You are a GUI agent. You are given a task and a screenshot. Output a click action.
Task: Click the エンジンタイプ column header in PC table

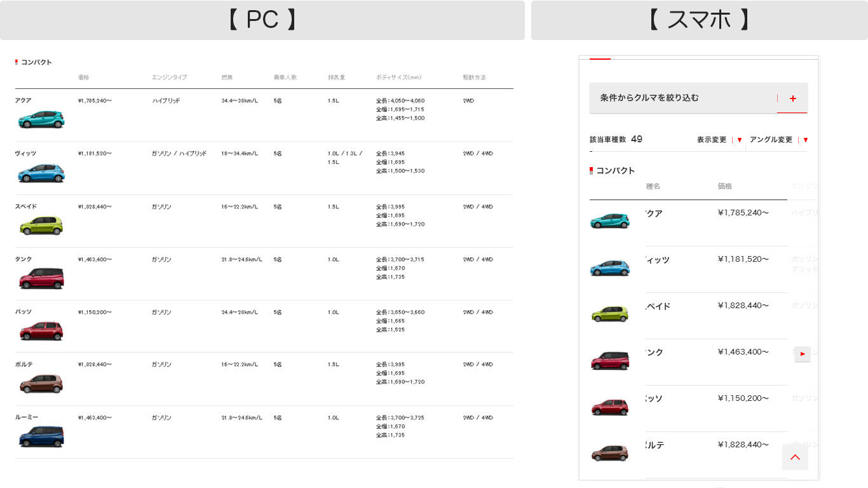pos(169,78)
